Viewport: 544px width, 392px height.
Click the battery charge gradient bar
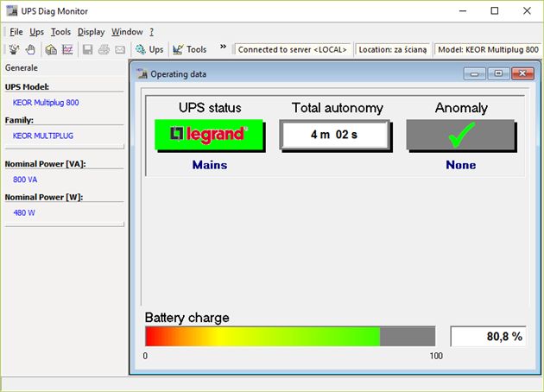click(290, 336)
